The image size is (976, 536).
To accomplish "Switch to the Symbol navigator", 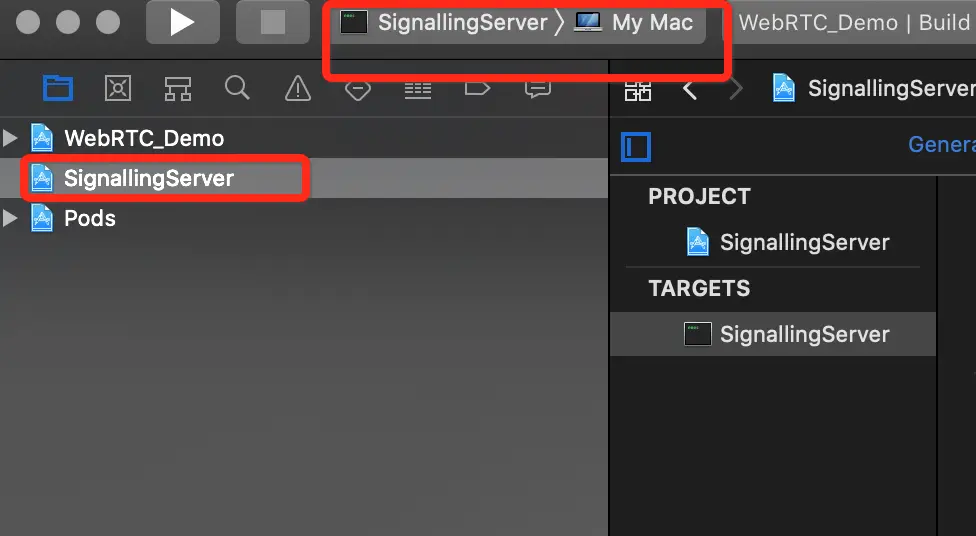I will [177, 88].
